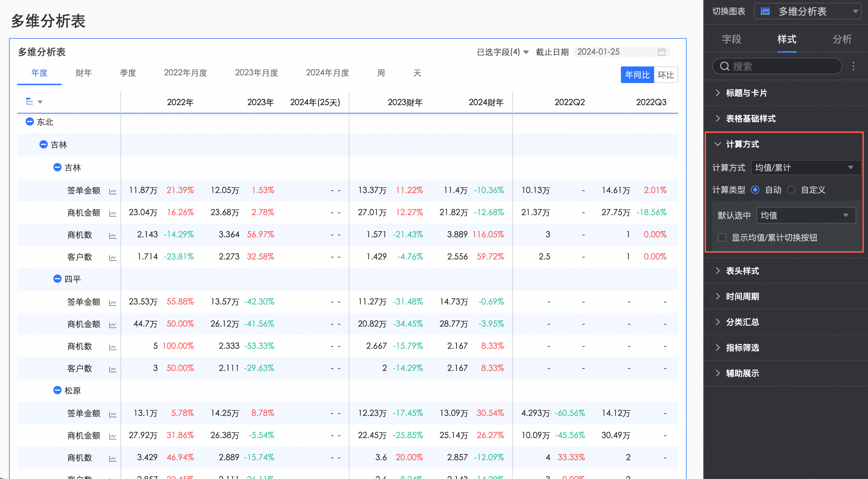The width and height of the screenshot is (868, 479).
Task: Click trend icon for 松原 商机数 row
Action: [x=112, y=459]
